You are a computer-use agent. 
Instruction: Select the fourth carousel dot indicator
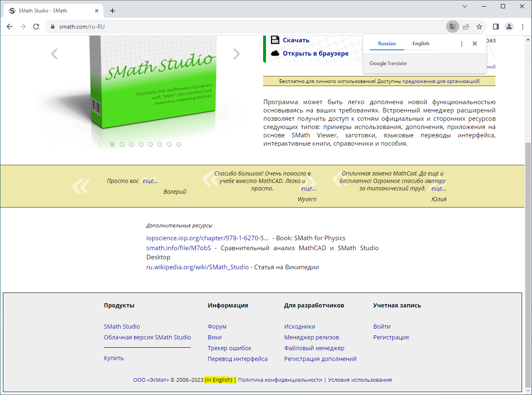click(141, 144)
